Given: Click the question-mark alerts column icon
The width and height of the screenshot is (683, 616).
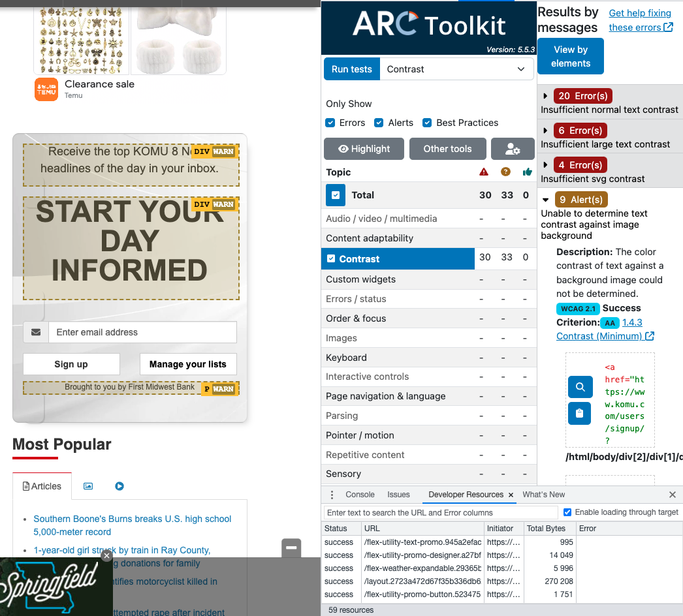Looking at the screenshot, I should pos(504,172).
